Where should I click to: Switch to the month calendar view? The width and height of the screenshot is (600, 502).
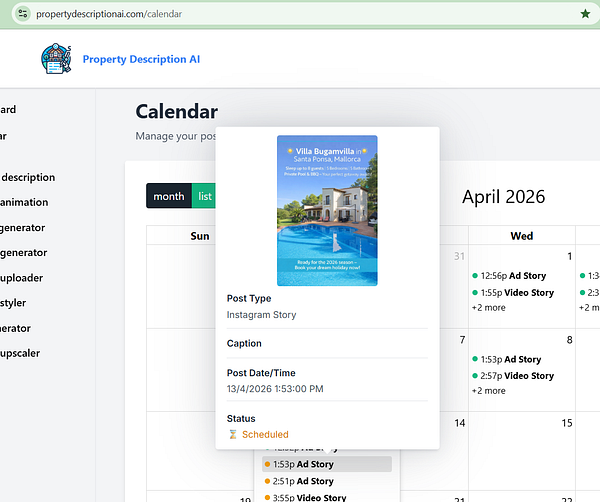[x=169, y=196]
